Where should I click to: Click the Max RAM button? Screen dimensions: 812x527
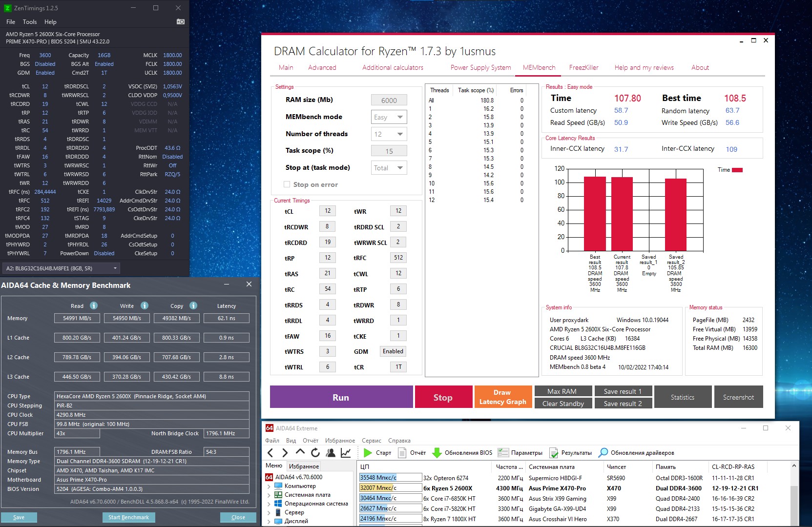coord(563,391)
